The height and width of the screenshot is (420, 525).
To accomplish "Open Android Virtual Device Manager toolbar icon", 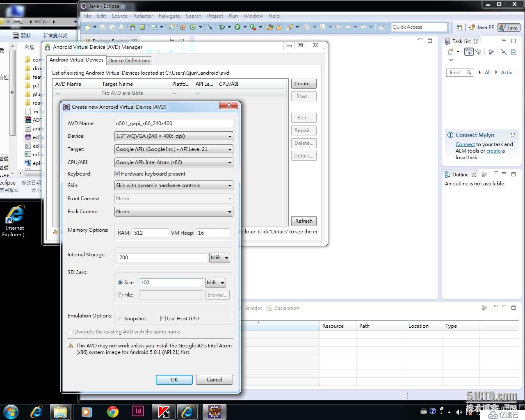I will pos(142,27).
